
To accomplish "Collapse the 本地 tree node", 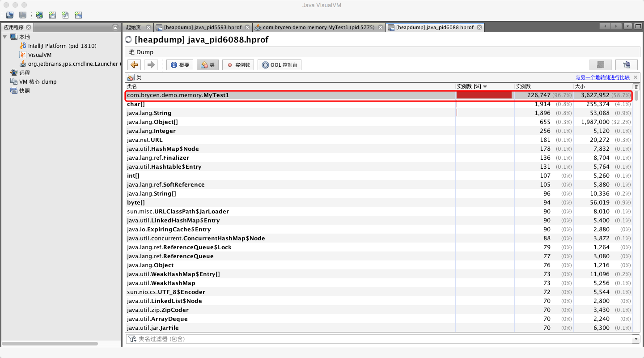I will point(5,37).
